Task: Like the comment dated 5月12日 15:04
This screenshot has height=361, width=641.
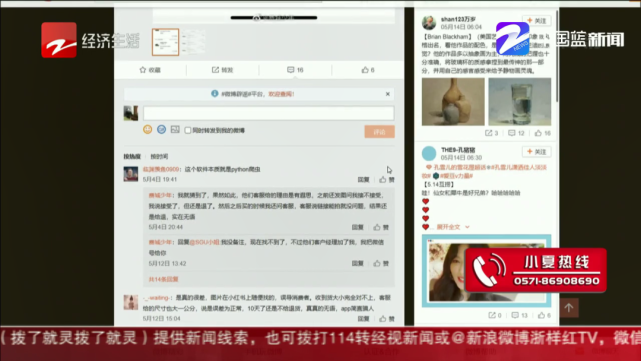Action: point(387,319)
